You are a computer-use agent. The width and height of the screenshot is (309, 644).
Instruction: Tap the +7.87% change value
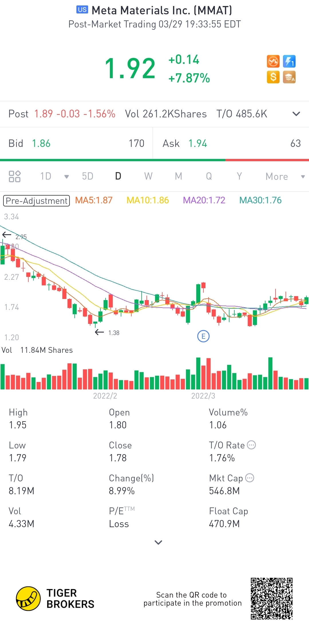[x=189, y=78]
